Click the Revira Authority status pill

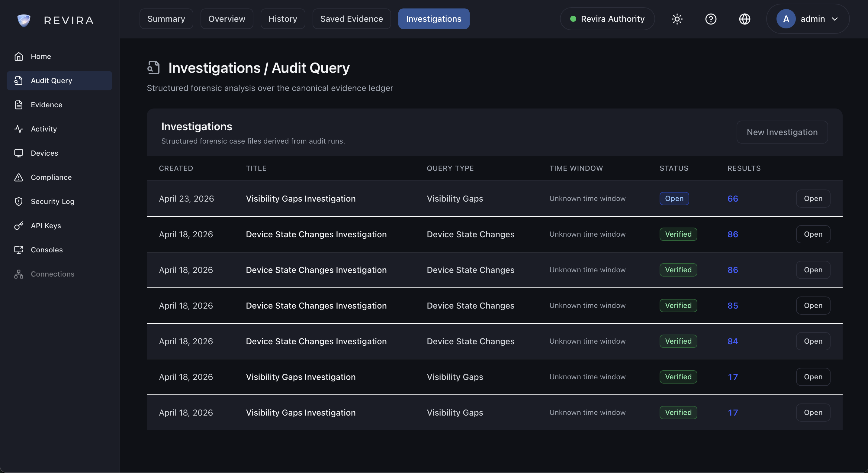point(607,19)
